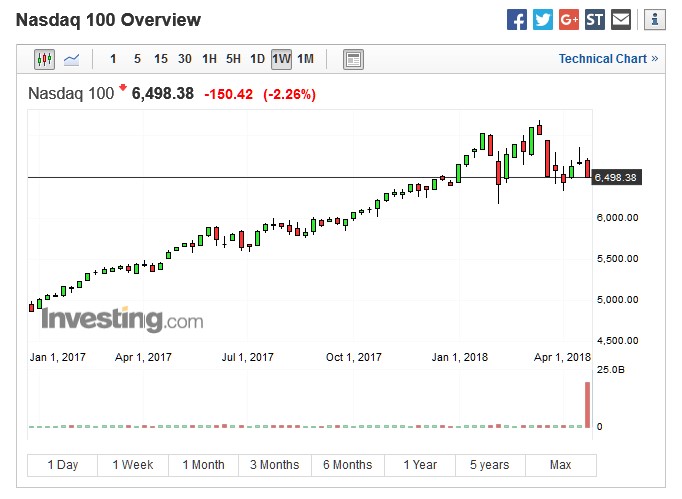Open the info icon
The width and height of the screenshot is (682, 499).
coord(655,20)
